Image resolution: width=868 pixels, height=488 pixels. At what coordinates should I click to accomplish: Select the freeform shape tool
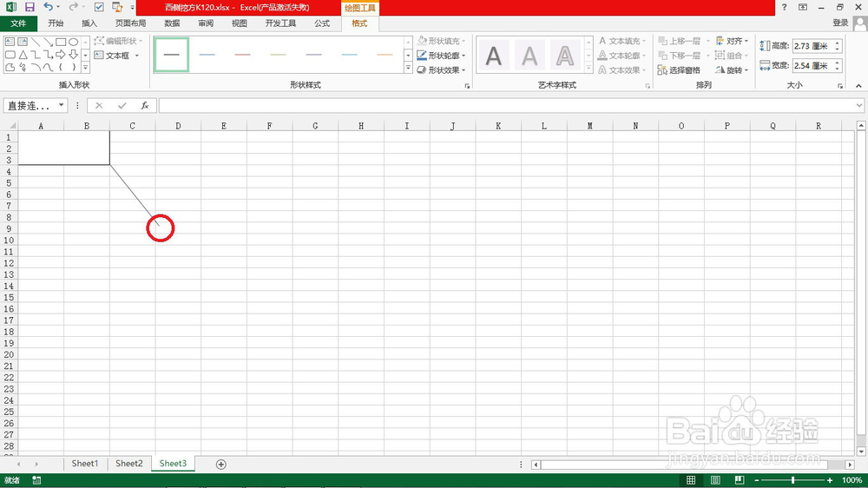(x=10, y=68)
